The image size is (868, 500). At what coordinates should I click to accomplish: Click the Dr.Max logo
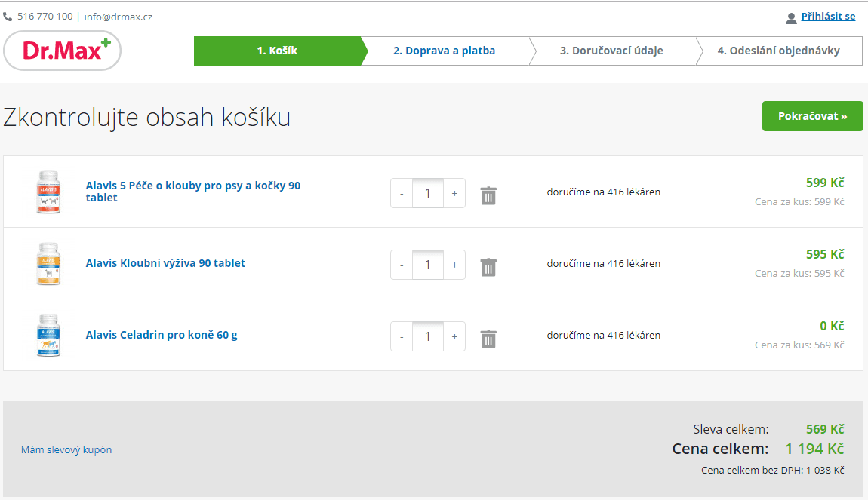(63, 51)
